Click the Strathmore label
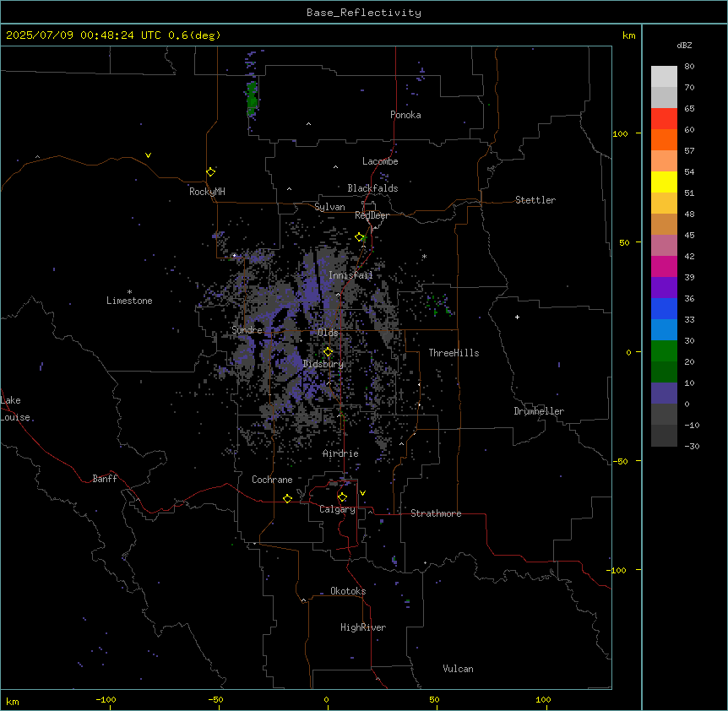Viewport: 728px width, 711px height. [436, 513]
